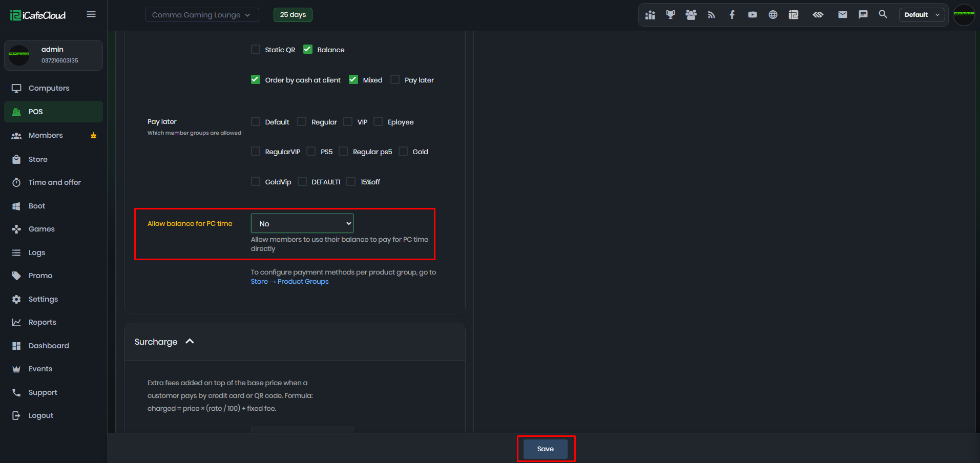
Task: Check the PS5 member group
Action: (311, 151)
